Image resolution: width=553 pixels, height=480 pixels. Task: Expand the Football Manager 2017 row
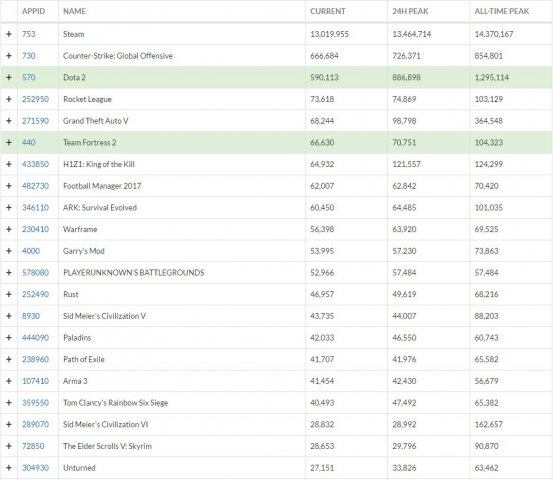tap(9, 186)
